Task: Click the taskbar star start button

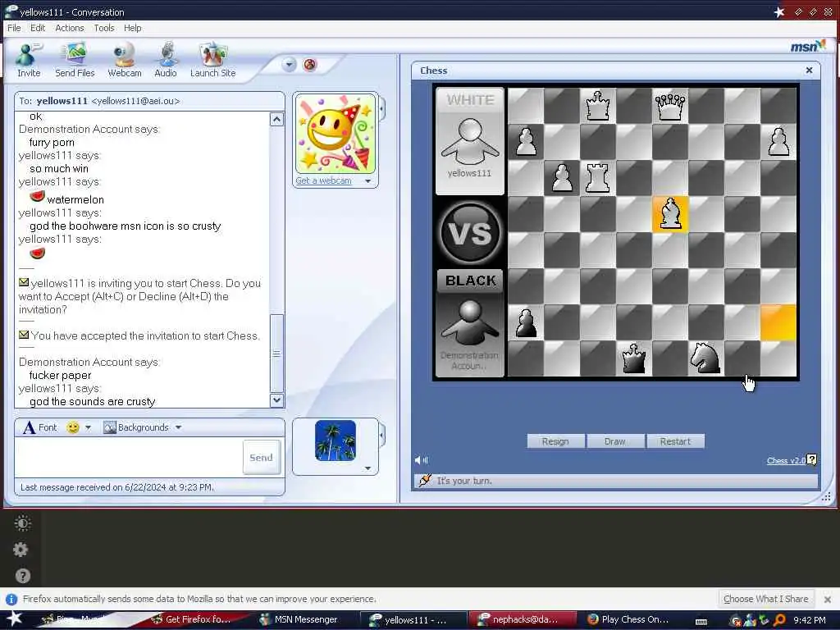Action: coord(14,619)
